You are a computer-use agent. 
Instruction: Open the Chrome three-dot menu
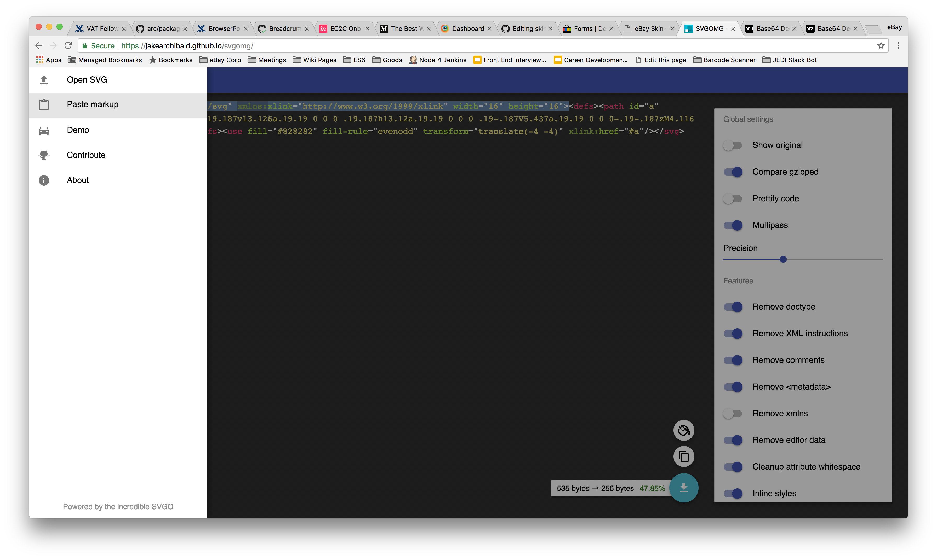(x=899, y=45)
